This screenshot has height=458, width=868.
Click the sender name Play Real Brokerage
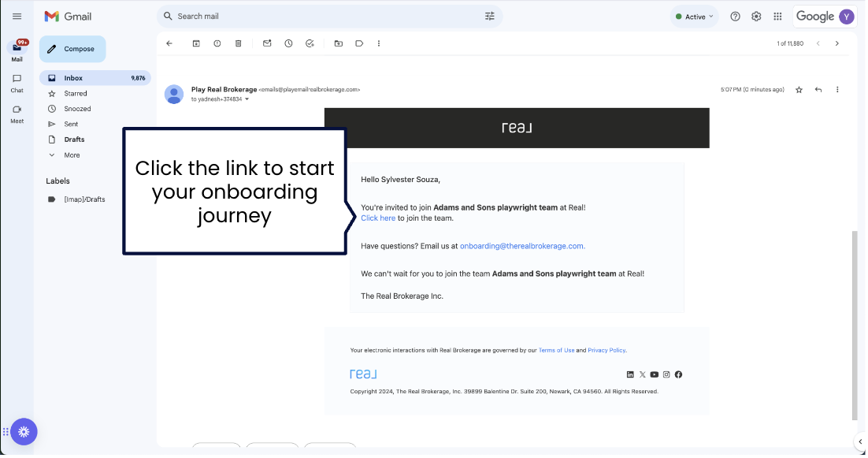[x=224, y=90]
